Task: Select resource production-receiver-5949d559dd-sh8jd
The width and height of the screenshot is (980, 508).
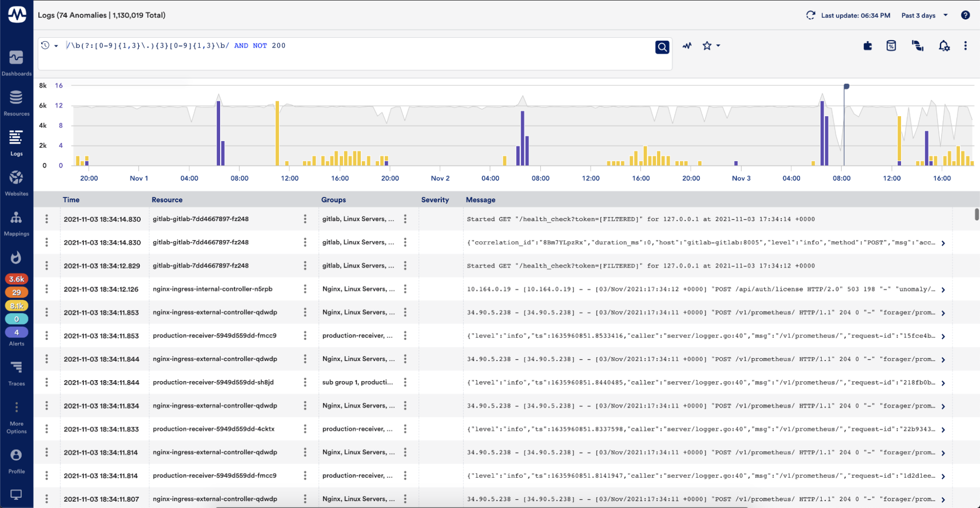Action: pos(213,382)
